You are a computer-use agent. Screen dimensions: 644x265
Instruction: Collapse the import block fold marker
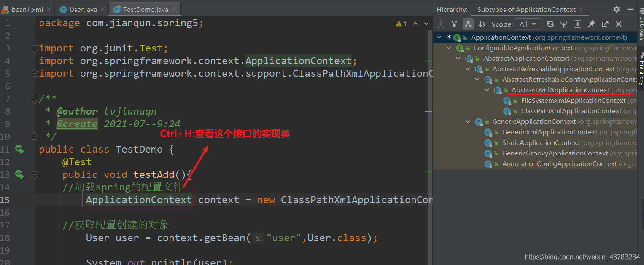[35, 48]
